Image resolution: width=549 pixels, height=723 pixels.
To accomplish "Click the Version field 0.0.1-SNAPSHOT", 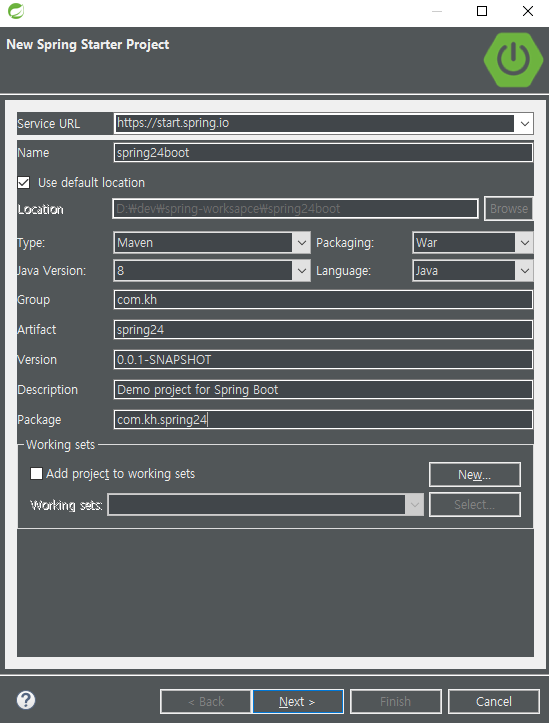I will tap(323, 360).
